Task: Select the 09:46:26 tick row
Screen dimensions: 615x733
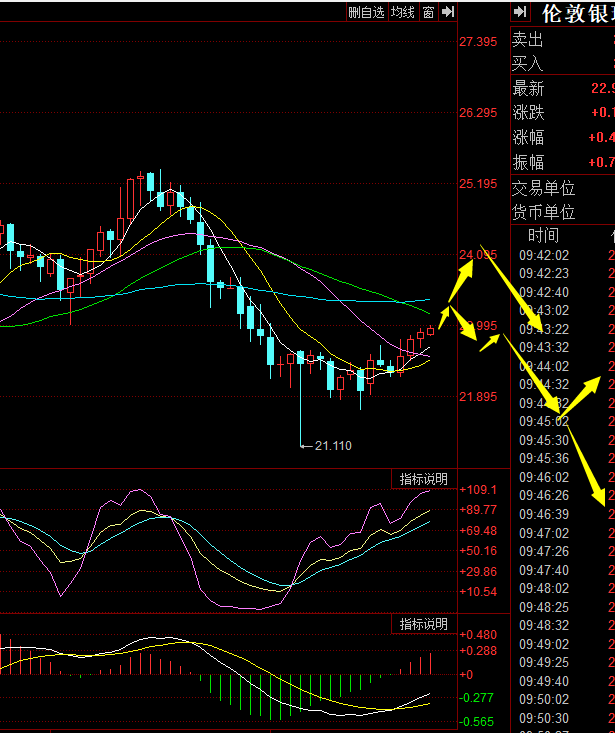Action: pyautogui.click(x=566, y=495)
